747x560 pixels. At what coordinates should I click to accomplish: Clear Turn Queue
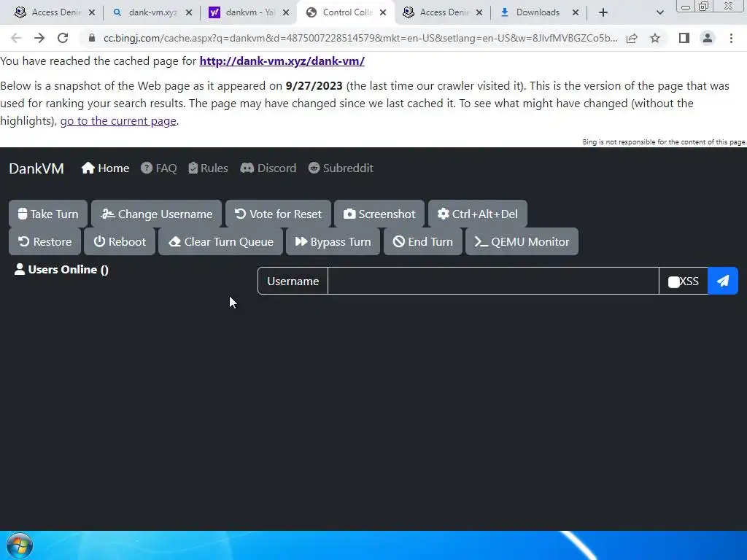coord(220,241)
